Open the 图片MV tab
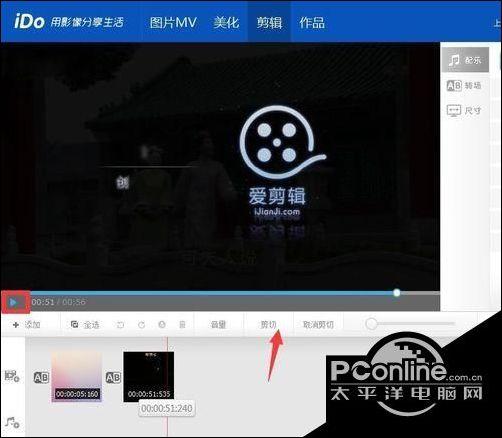 point(173,22)
